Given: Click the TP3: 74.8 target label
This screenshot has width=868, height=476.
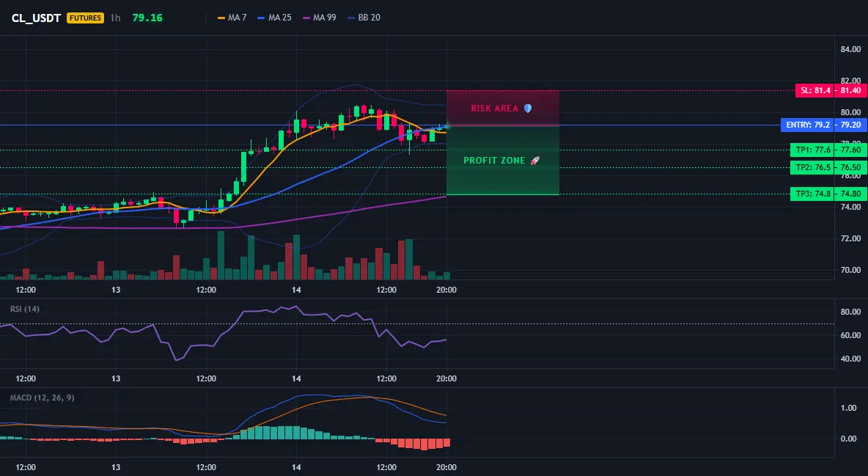Looking at the screenshot, I should coord(812,194).
